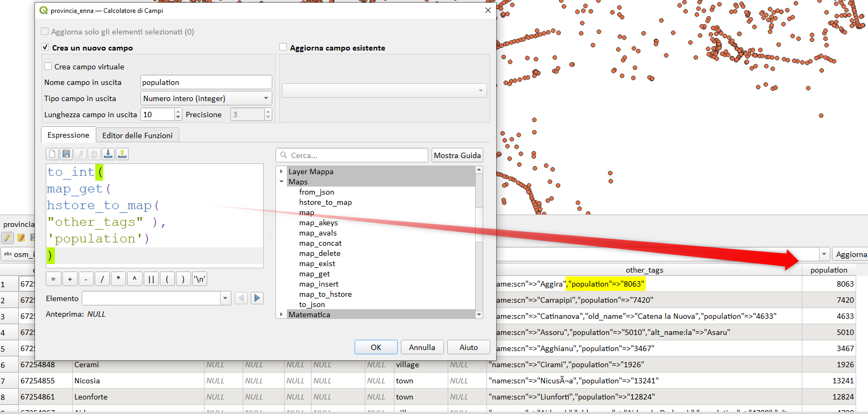Uncheck 'Crea un nuovo campo' checkbox
The height and width of the screenshot is (414, 868).
point(46,47)
